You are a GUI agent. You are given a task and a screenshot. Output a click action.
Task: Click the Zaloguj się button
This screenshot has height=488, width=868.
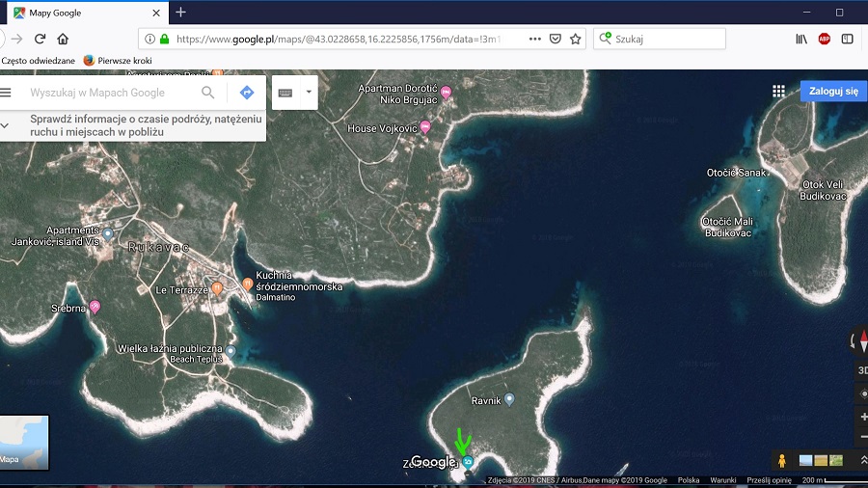pos(833,92)
